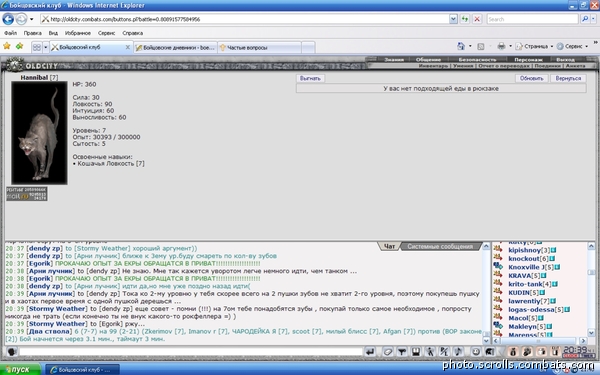
Task: Click the money bag icon
Action: click(x=513, y=351)
